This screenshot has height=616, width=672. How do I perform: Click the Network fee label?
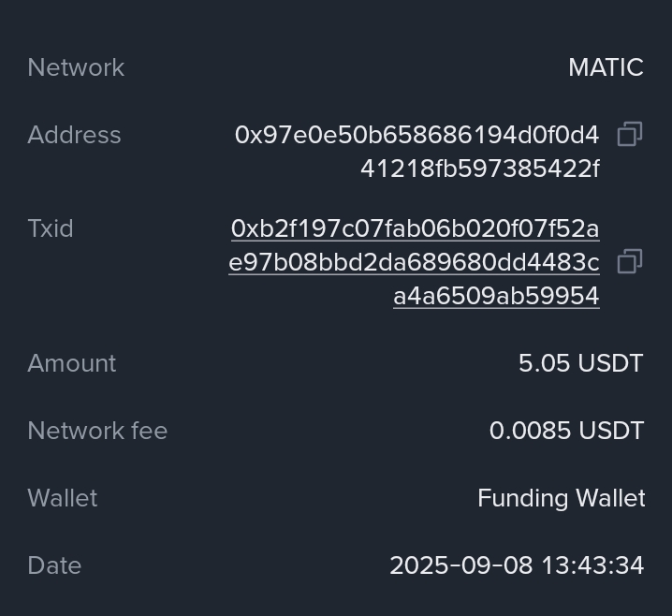click(97, 431)
